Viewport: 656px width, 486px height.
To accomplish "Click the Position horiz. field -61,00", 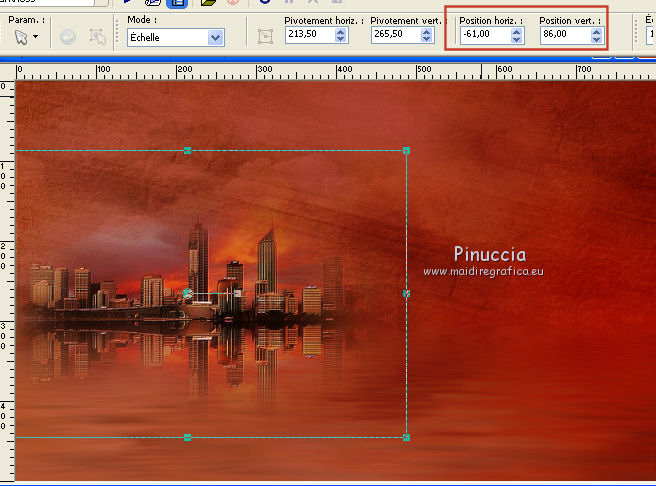I will tap(486, 35).
